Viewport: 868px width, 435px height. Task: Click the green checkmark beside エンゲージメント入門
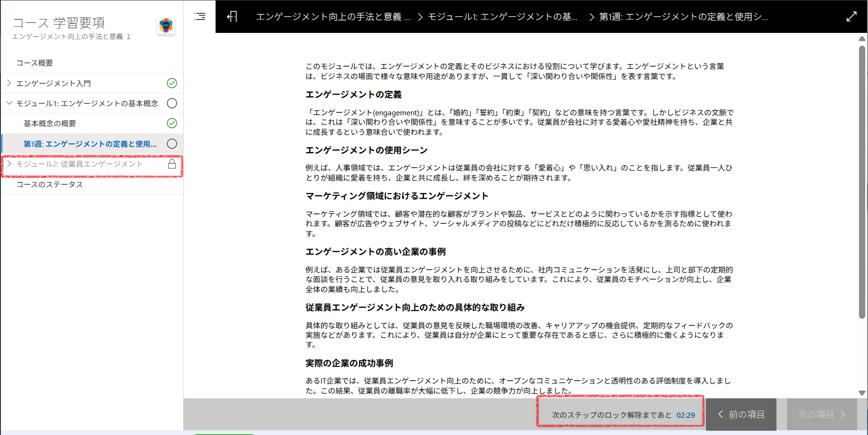pos(172,83)
